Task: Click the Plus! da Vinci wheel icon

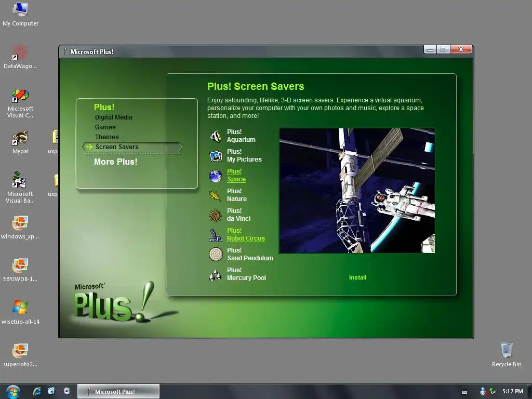Action: [x=216, y=215]
